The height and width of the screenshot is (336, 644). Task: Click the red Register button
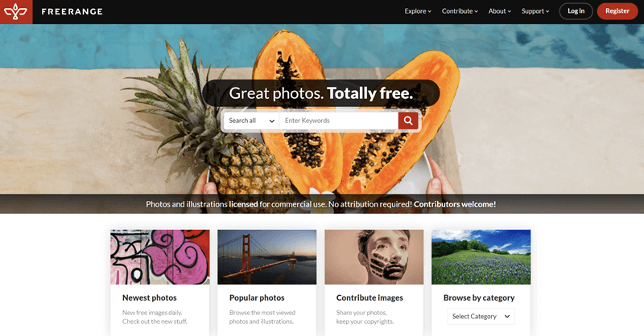(617, 11)
